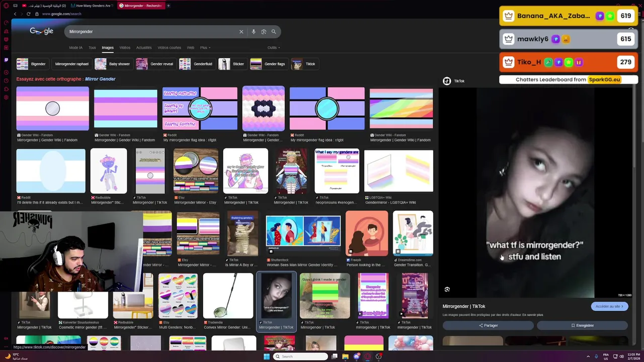Start voice search with the microphone icon
Image resolution: width=644 pixels, height=362 pixels.
pyautogui.click(x=254, y=32)
